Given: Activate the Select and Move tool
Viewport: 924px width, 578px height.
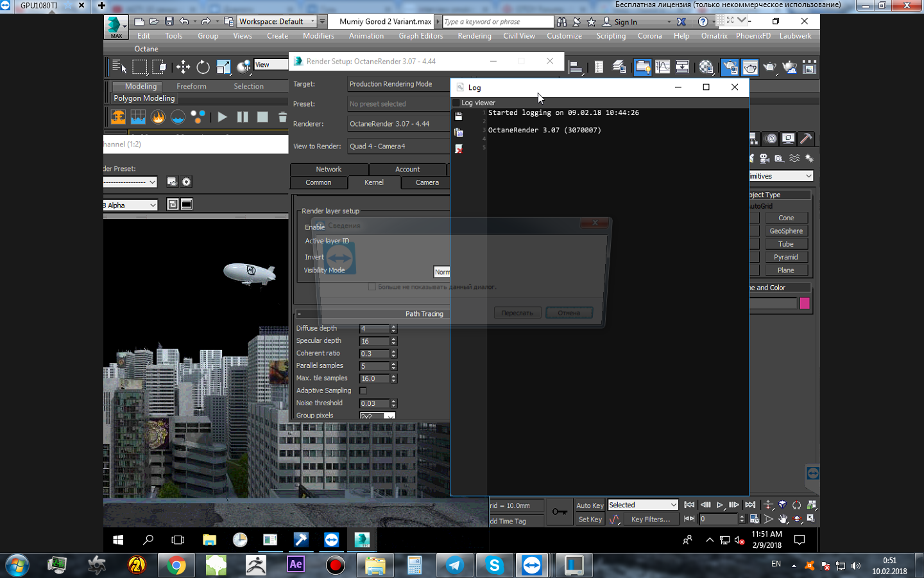Looking at the screenshot, I should click(x=183, y=67).
